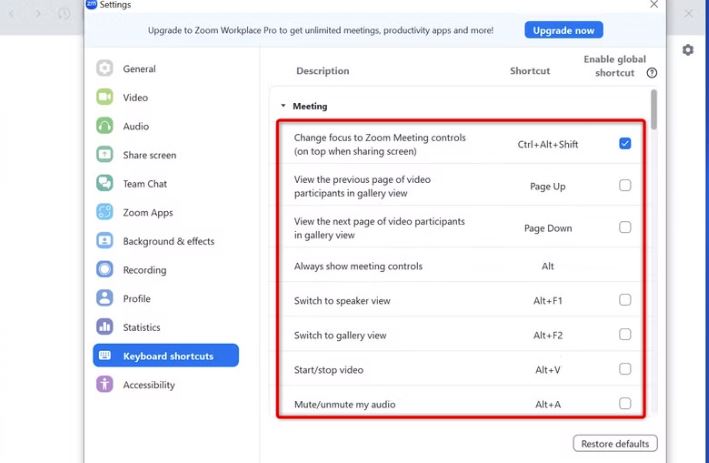Close the background window with X
Screen dimensions: 709x463
pos(689,14)
